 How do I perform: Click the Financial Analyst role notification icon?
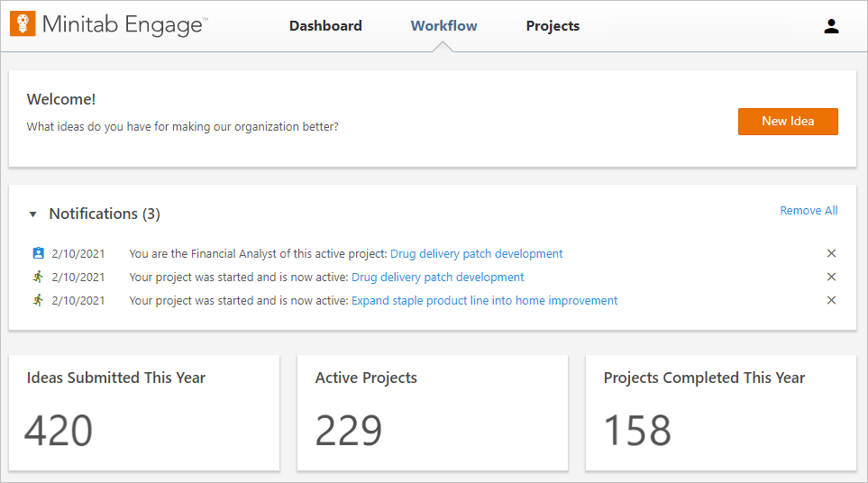click(x=38, y=253)
